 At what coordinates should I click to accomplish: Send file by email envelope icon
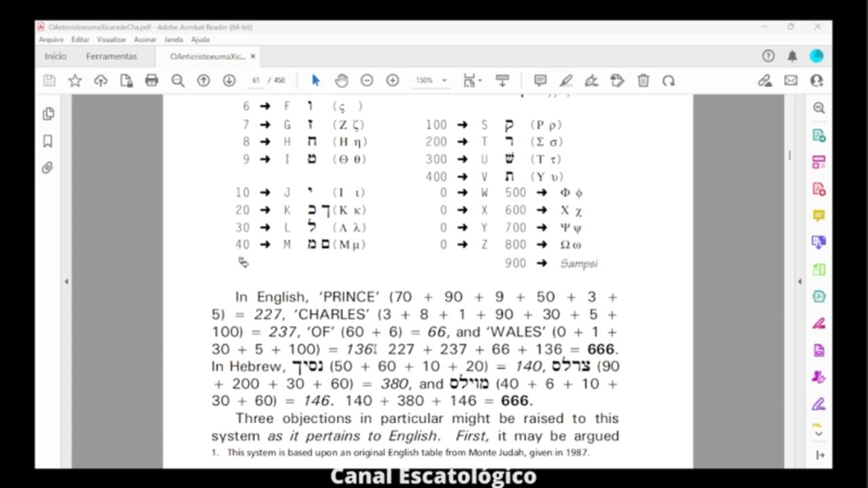pyautogui.click(x=791, y=81)
